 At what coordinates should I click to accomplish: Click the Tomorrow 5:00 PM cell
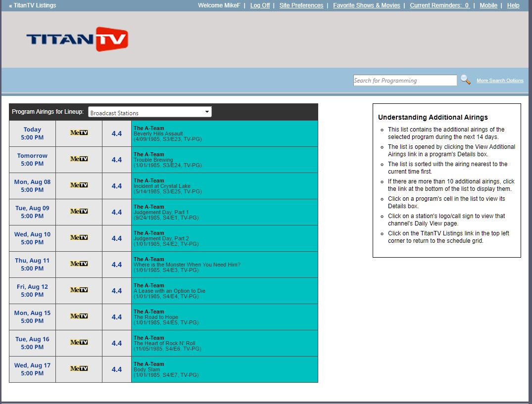(x=32, y=160)
